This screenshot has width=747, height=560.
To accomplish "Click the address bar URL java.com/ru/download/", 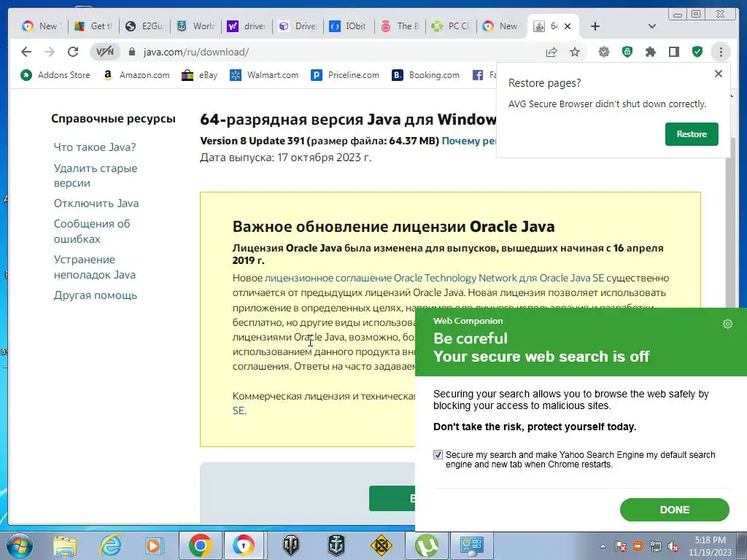I will (x=196, y=52).
